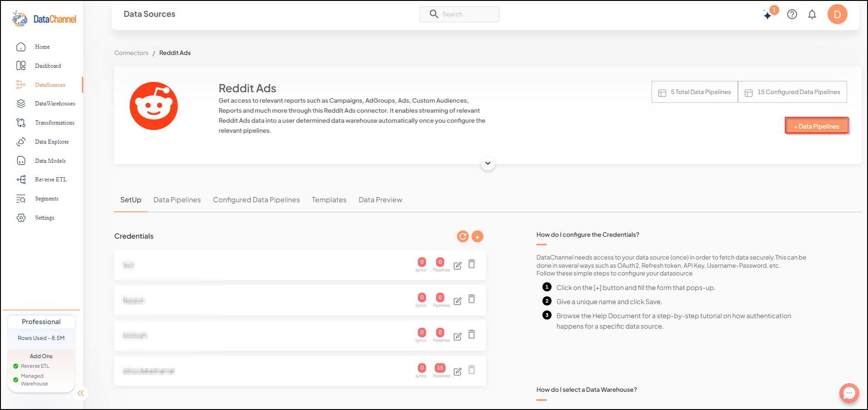Open the Dashboard sidebar icon

[x=21, y=66]
